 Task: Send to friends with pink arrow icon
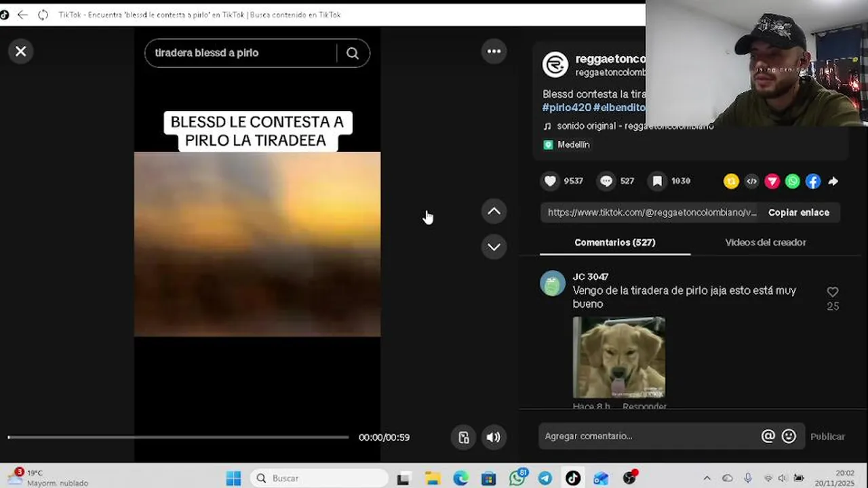772,181
